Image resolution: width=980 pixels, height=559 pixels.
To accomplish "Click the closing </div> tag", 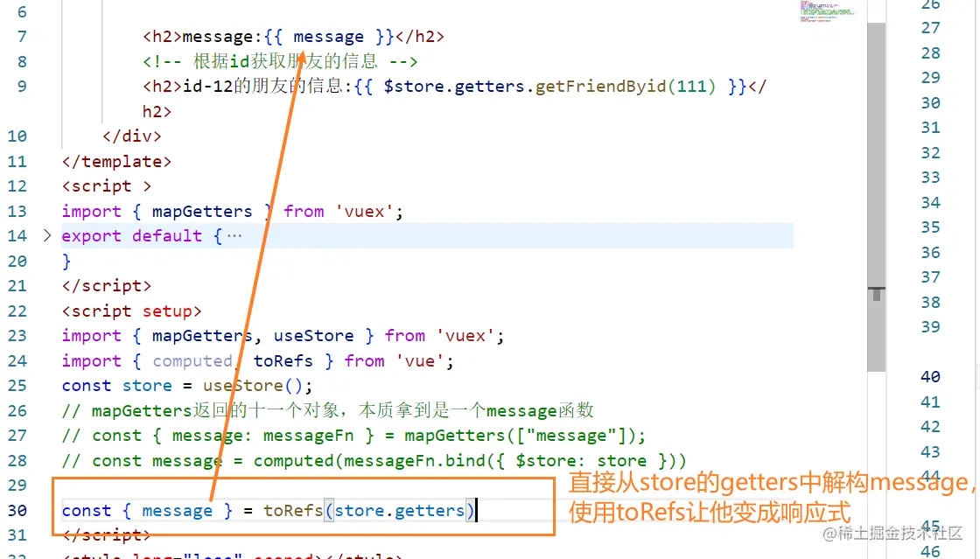I will pyautogui.click(x=132, y=136).
